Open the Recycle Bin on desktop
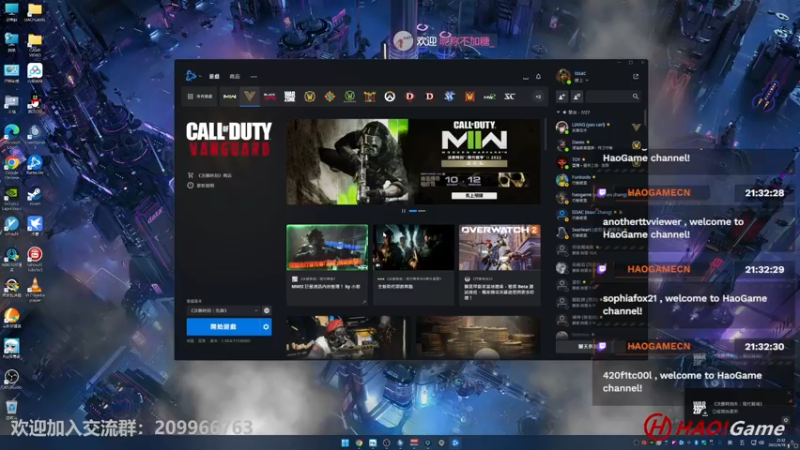800x450 pixels. pyautogui.click(x=12, y=410)
